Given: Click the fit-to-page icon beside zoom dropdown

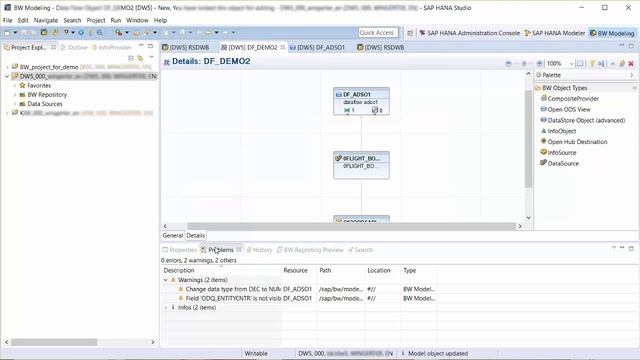Looking at the screenshot, I should (x=580, y=63).
